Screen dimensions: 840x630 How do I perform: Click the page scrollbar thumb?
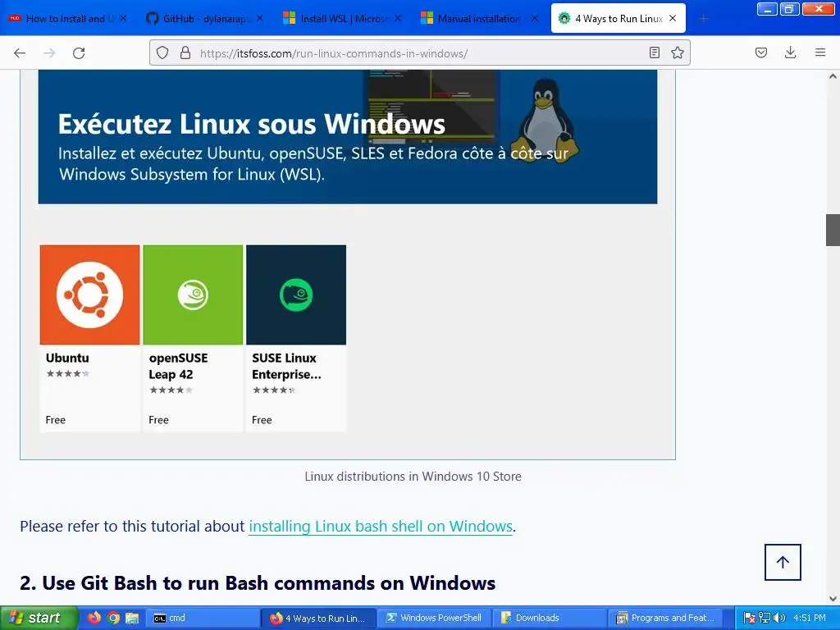click(x=833, y=230)
